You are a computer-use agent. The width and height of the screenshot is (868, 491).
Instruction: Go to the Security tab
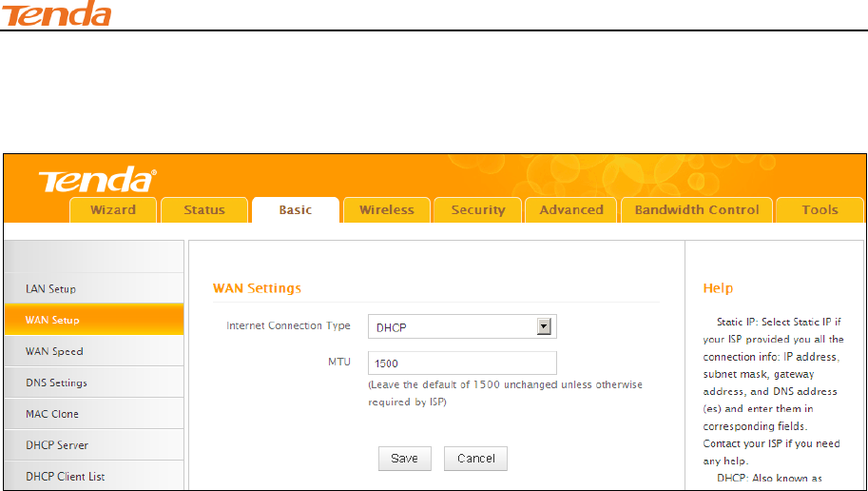[x=477, y=210]
